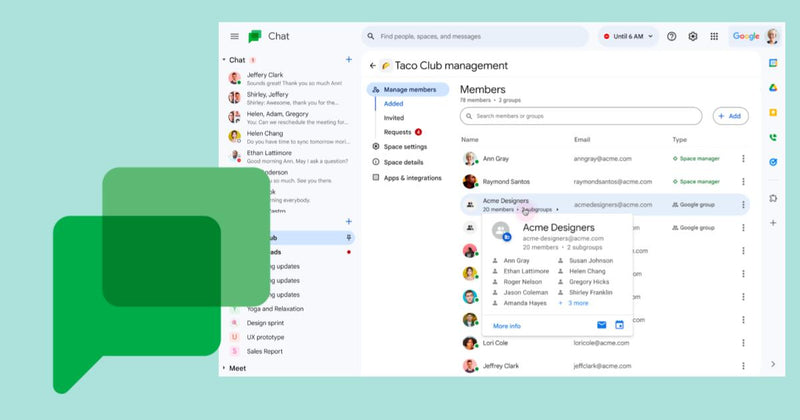Image resolution: width=800 pixels, height=420 pixels.
Task: Open the phone Voice side panel icon
Action: click(773, 137)
